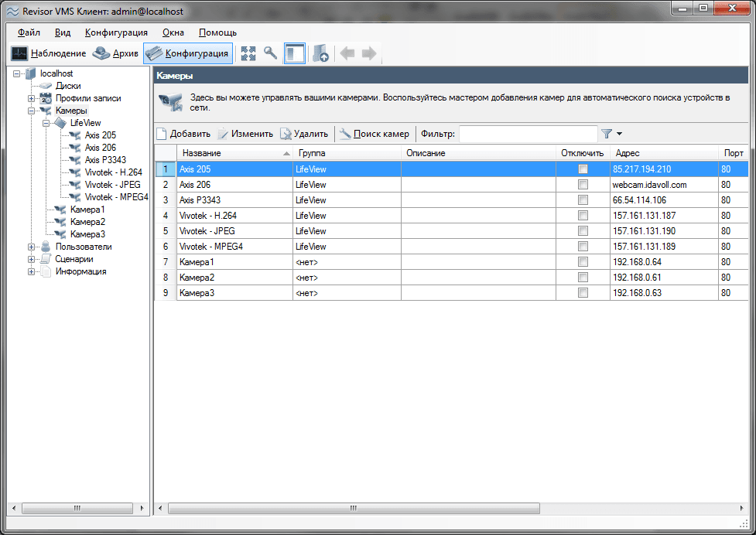Click the Фильтр text input field
This screenshot has width=756, height=535.
[528, 134]
